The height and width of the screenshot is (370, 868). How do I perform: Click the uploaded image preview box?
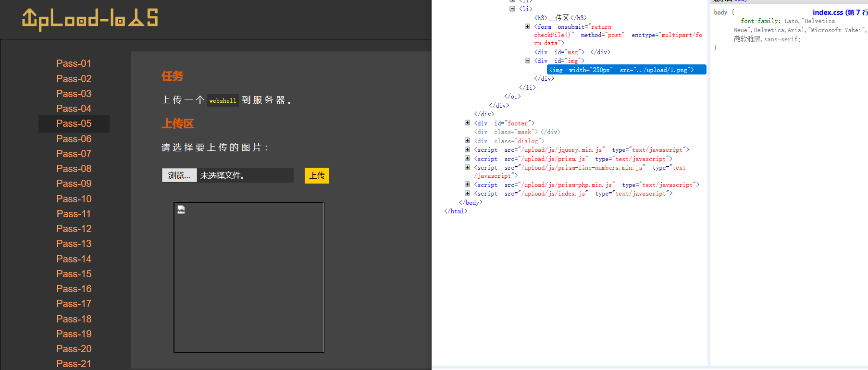point(249,277)
